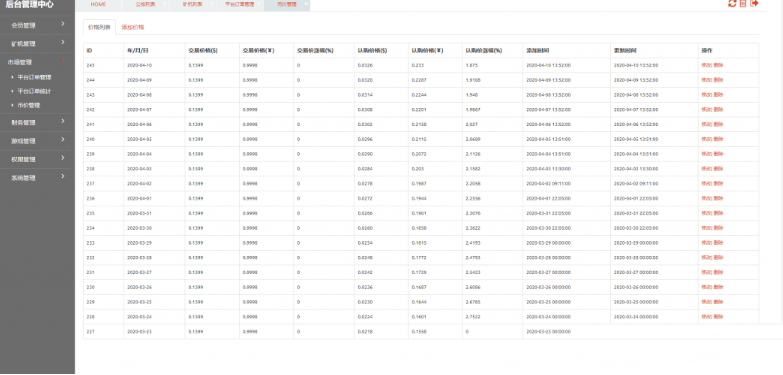Click value 1.875 in row 245
The image size is (783, 375).
472,65
